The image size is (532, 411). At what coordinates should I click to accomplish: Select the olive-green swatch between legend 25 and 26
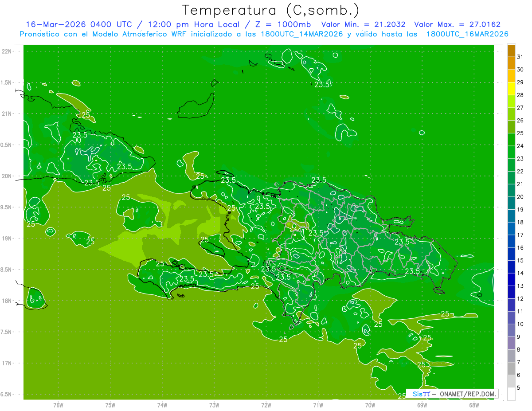coord(511,127)
